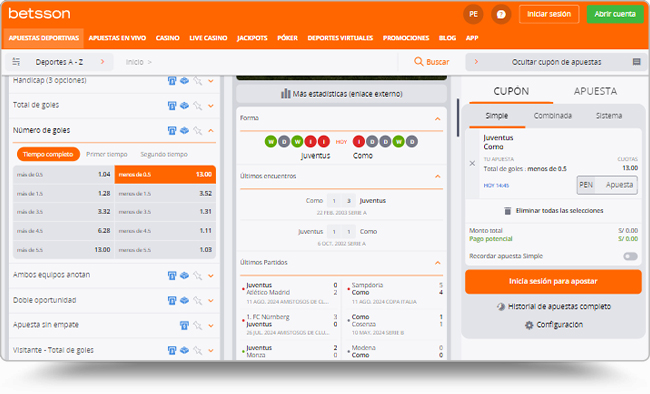Deselect menos de 0.5 odds 13.00
The height and width of the screenshot is (394, 650).
pos(165,175)
